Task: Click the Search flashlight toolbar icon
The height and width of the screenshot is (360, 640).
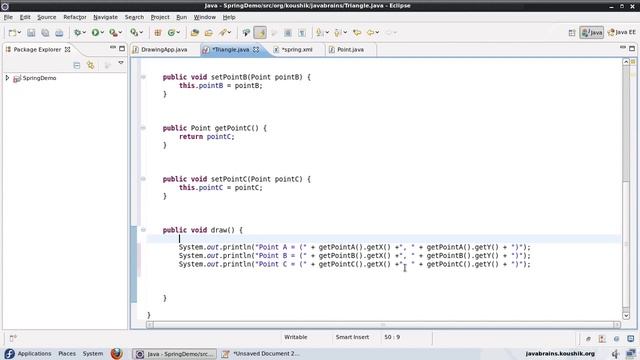Action: click(x=222, y=33)
